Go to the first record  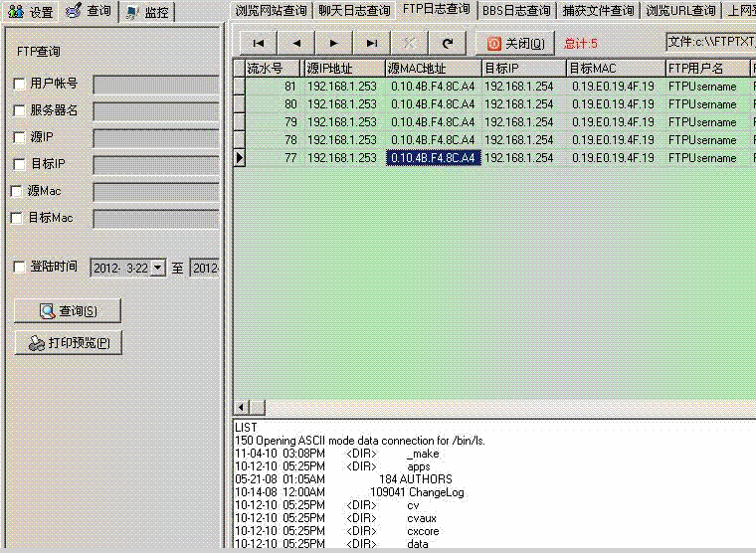point(259,43)
